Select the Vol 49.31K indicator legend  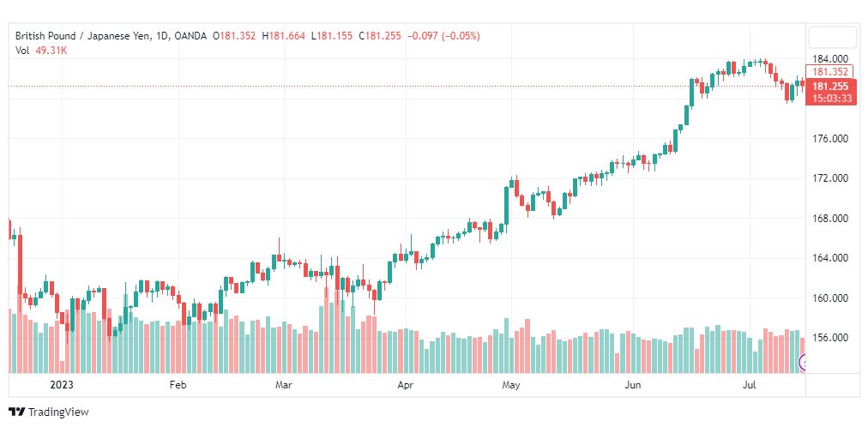41,50
